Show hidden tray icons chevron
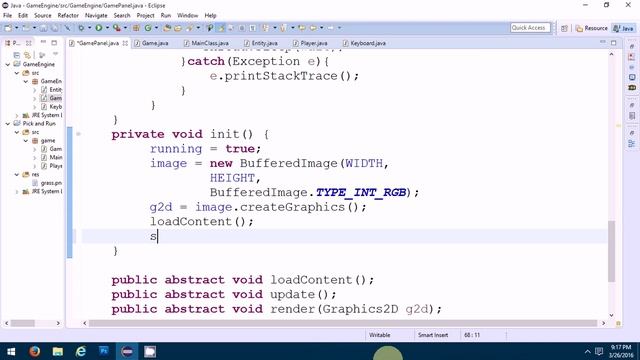 click(587, 351)
